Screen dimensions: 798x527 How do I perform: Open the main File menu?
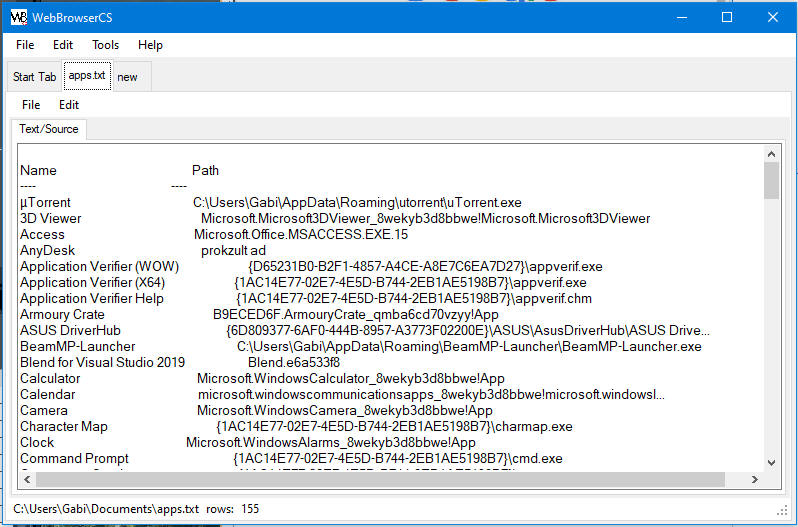click(x=25, y=45)
